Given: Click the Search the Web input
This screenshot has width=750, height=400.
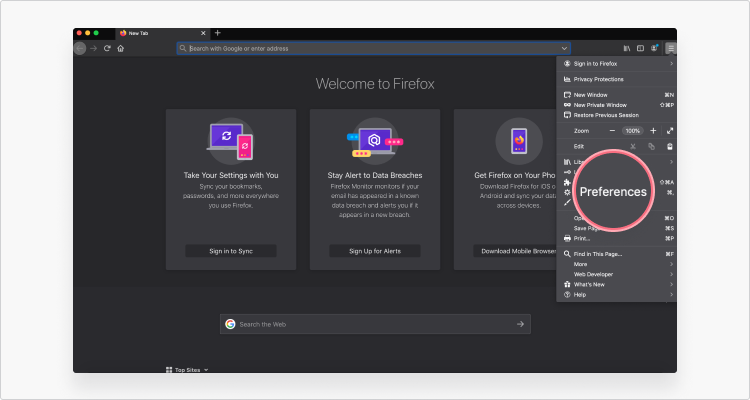Looking at the screenshot, I should [x=375, y=324].
